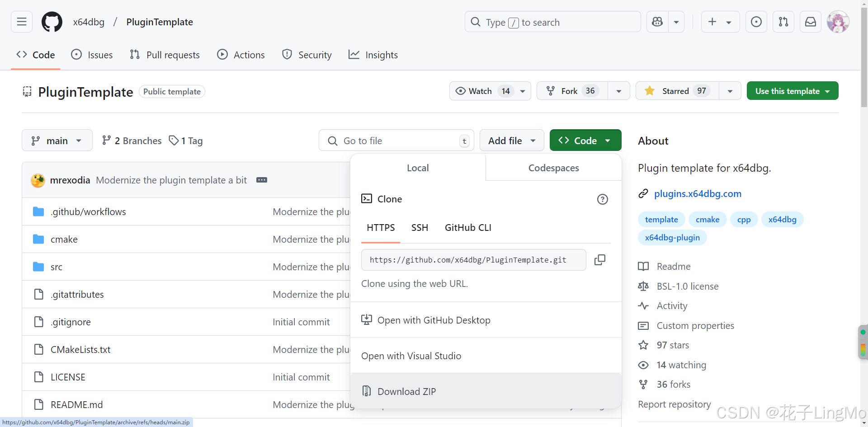The width and height of the screenshot is (868, 427).
Task: Toggle the green Code dropdown button
Action: click(x=585, y=141)
